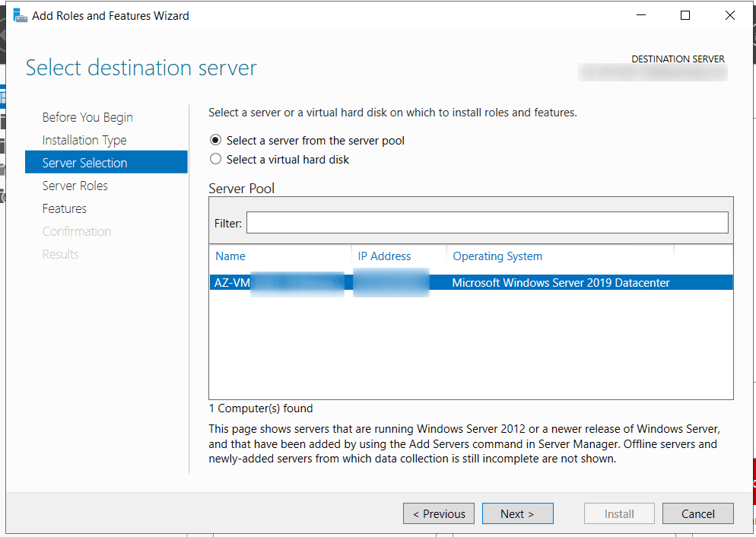This screenshot has height=537, width=756.
Task: Click into the Filter text field
Action: click(487, 223)
